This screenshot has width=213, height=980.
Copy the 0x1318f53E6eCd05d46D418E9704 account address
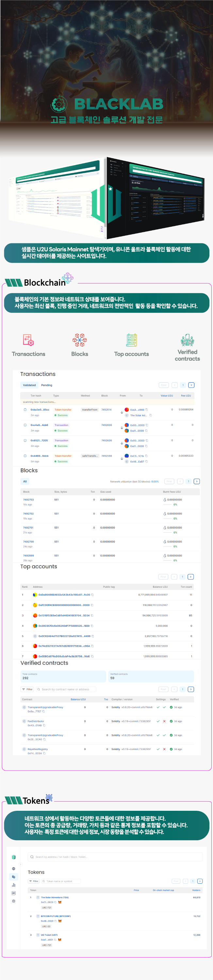coord(92,615)
